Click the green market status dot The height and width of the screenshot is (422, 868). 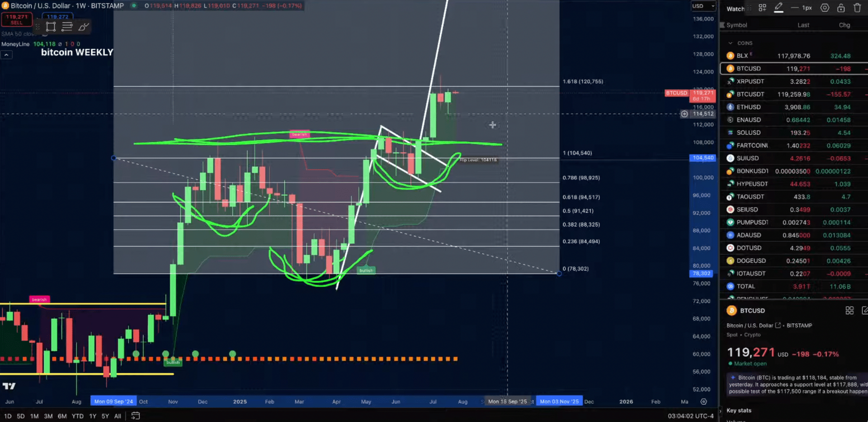(x=134, y=6)
